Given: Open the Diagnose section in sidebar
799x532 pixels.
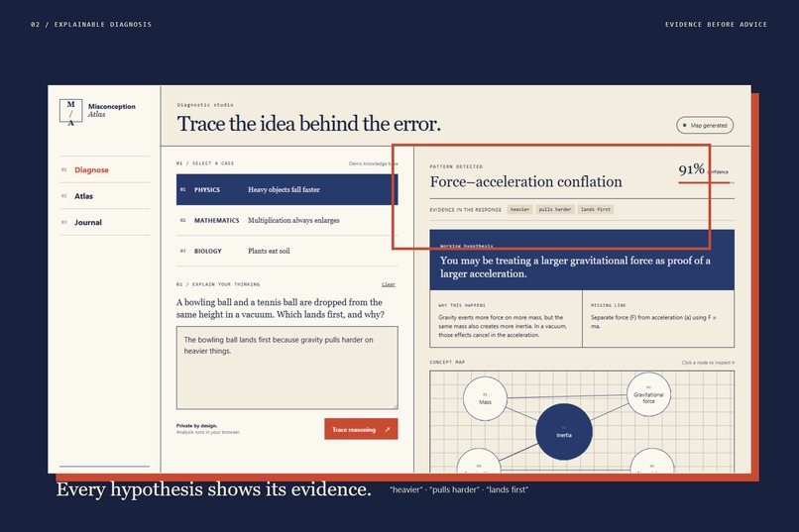Looking at the screenshot, I should coord(104,170).
